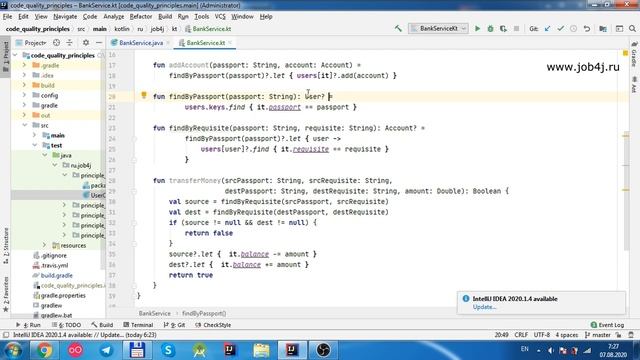The width and height of the screenshot is (640, 360).
Task: Open the File menu
Action: [x=7, y=17]
